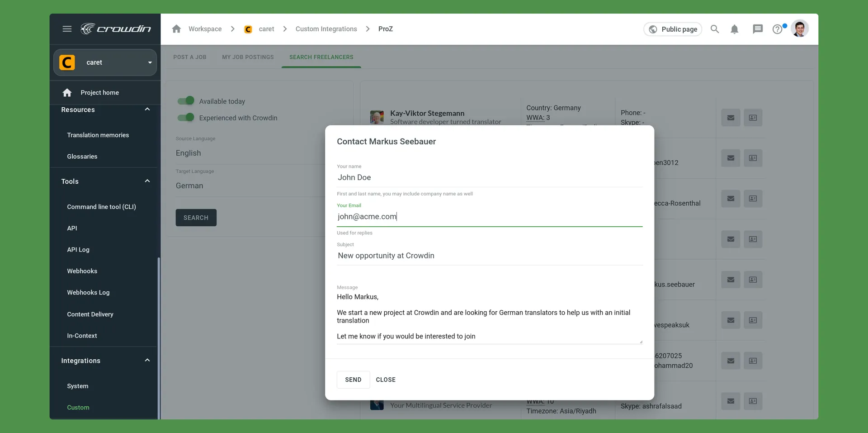
Task: Open Source Language English dropdown
Action: (251, 153)
